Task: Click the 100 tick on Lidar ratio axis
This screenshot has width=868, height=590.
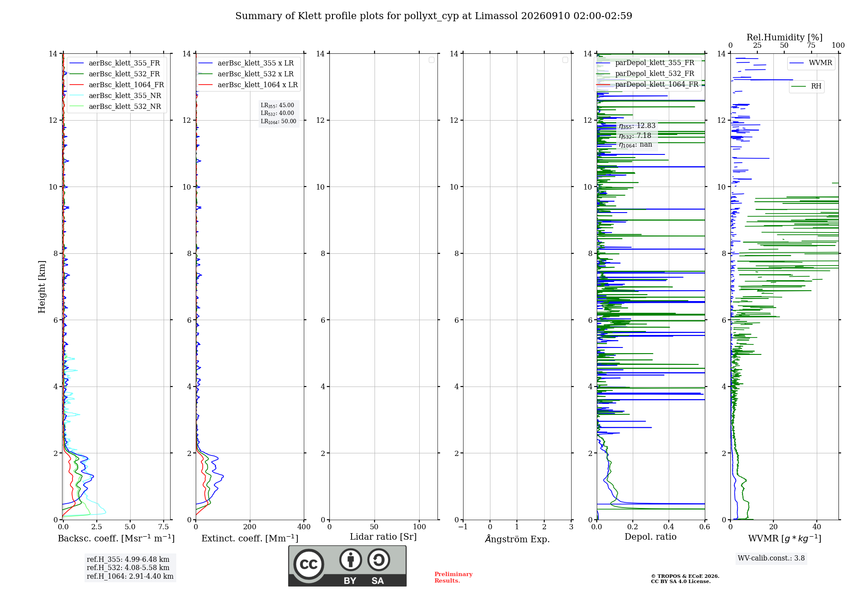Action: [419, 527]
